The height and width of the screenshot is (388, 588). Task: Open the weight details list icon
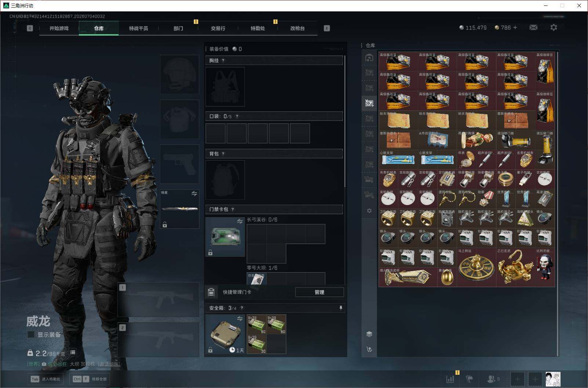point(73,352)
